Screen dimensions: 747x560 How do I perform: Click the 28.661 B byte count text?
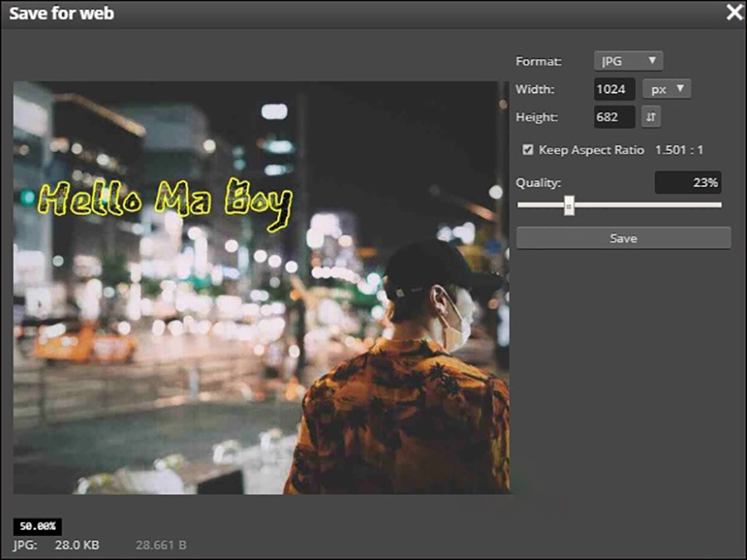tap(161, 545)
